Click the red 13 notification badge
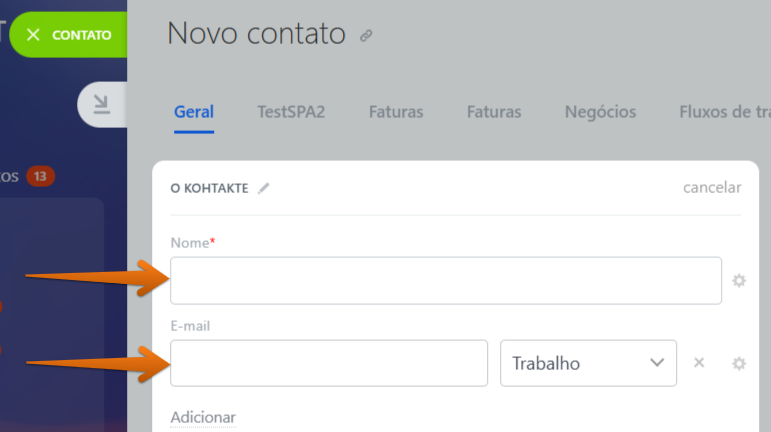 [x=40, y=176]
